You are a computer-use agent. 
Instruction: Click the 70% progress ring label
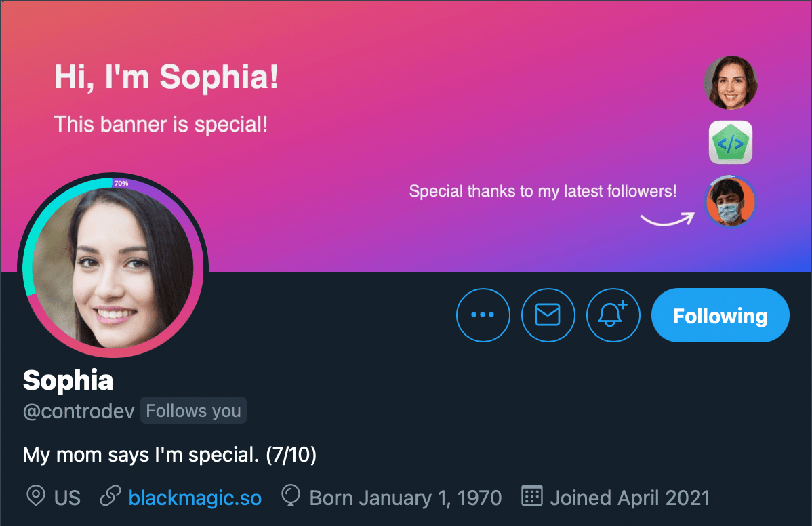pyautogui.click(x=121, y=183)
